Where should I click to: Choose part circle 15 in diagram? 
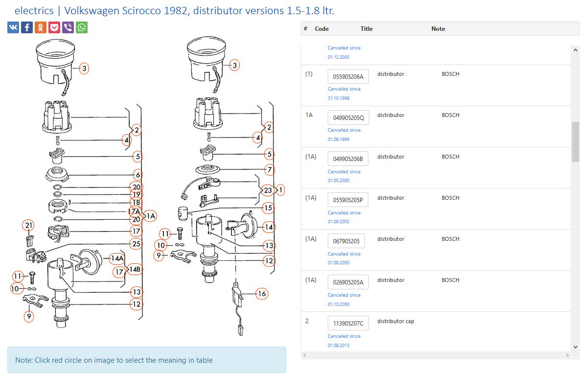point(268,208)
